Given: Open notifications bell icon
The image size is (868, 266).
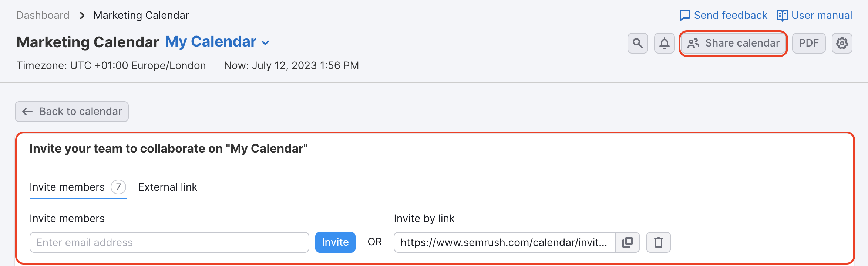Looking at the screenshot, I should (x=664, y=43).
